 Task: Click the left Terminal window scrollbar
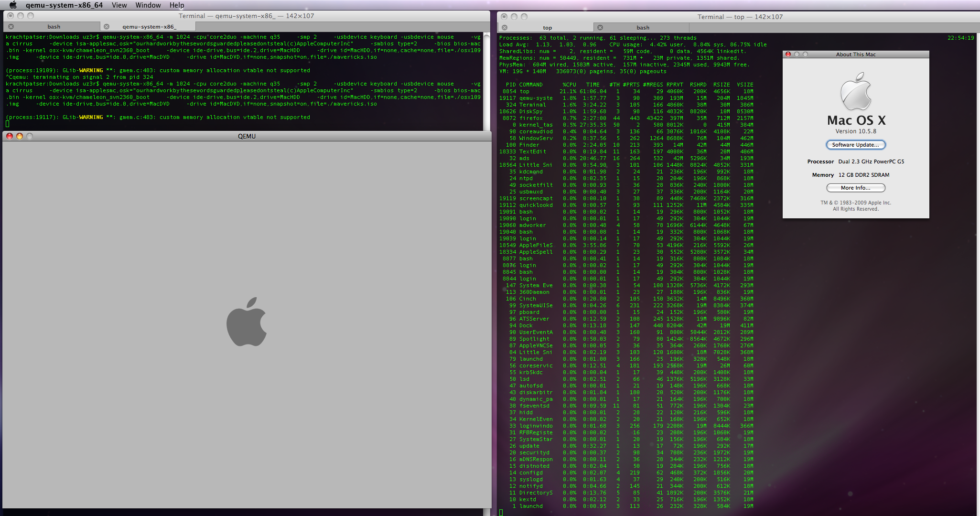pyautogui.click(x=487, y=81)
